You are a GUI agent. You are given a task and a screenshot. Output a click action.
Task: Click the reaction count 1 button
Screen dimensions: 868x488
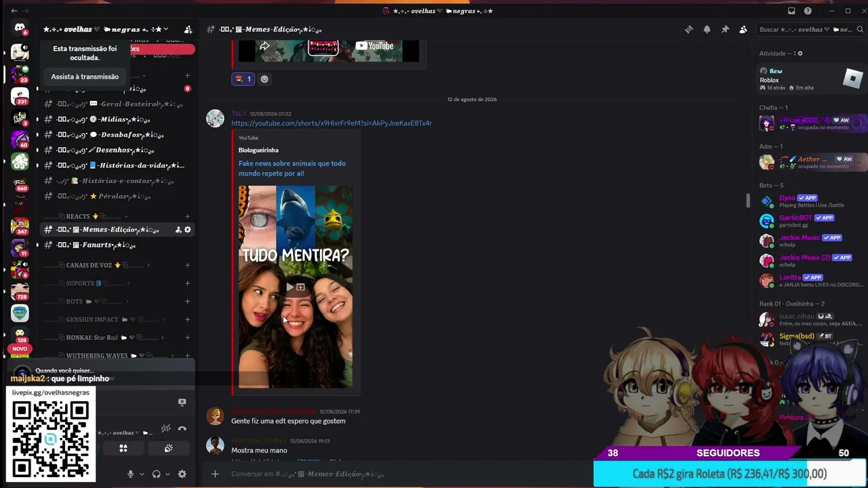tap(243, 79)
